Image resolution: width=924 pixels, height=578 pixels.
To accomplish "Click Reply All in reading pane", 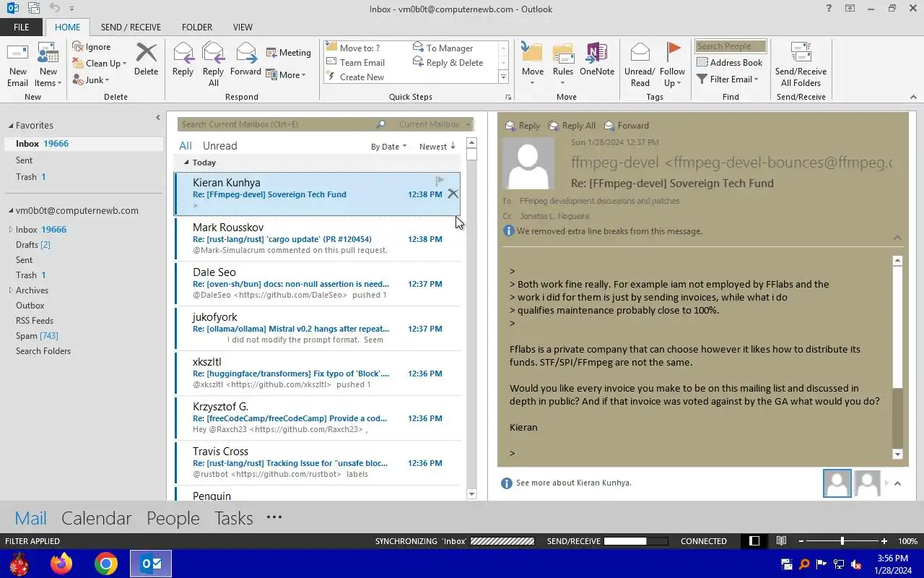I will [572, 126].
